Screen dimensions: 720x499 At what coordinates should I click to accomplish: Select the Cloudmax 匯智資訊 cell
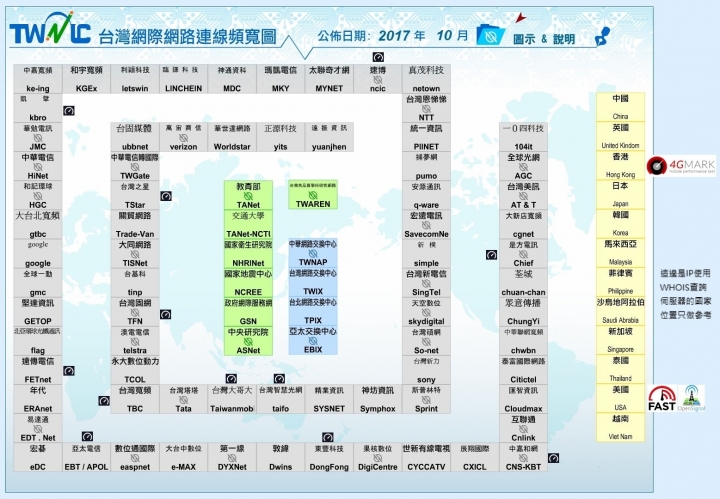click(x=523, y=399)
